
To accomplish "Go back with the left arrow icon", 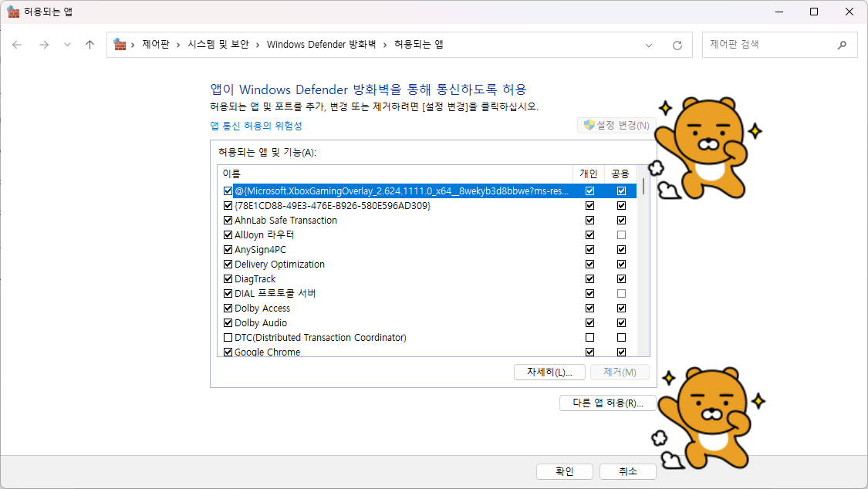I will click(17, 45).
